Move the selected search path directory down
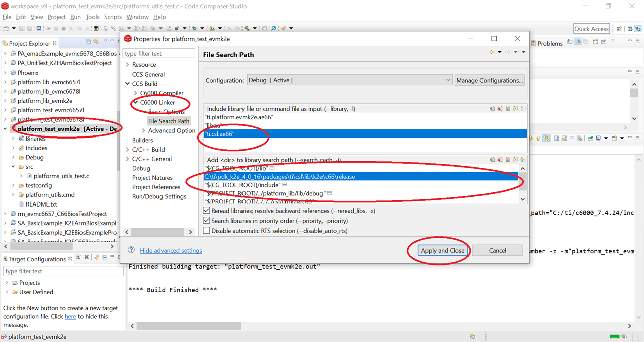The image size is (644, 342). 523,160
